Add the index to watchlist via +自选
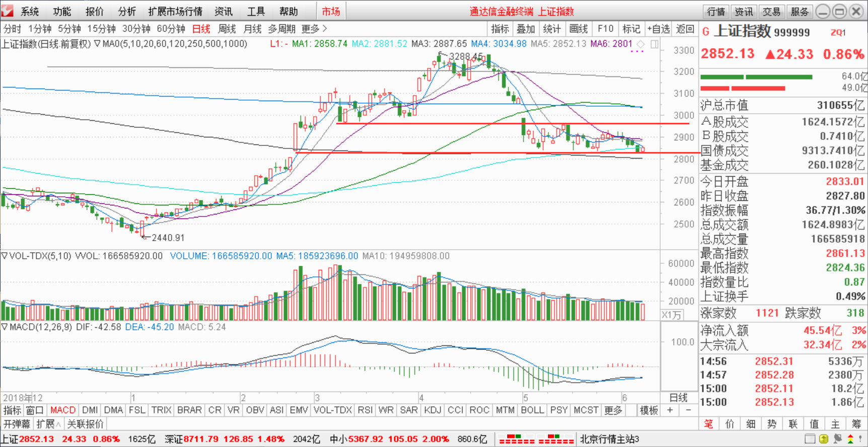The height and width of the screenshot is (447, 868). (659, 29)
